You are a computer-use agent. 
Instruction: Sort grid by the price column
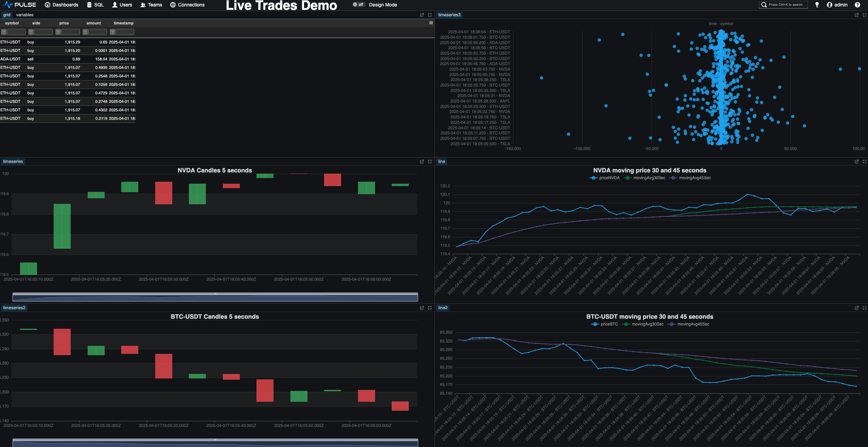[x=64, y=23]
